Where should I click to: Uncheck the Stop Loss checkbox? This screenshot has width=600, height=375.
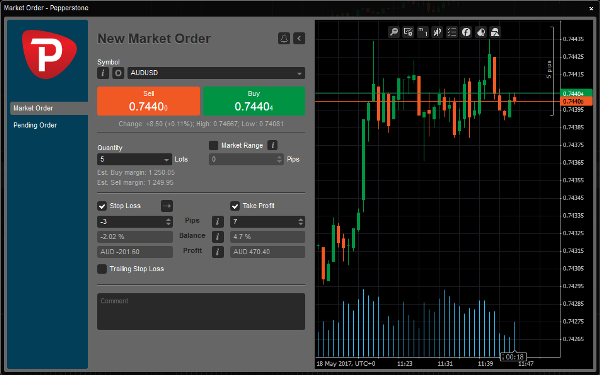tap(102, 206)
